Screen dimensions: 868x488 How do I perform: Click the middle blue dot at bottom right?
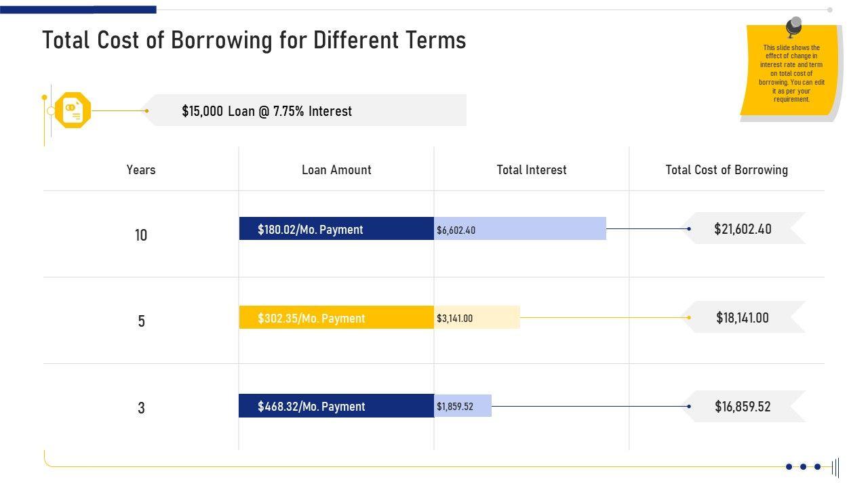point(803,467)
